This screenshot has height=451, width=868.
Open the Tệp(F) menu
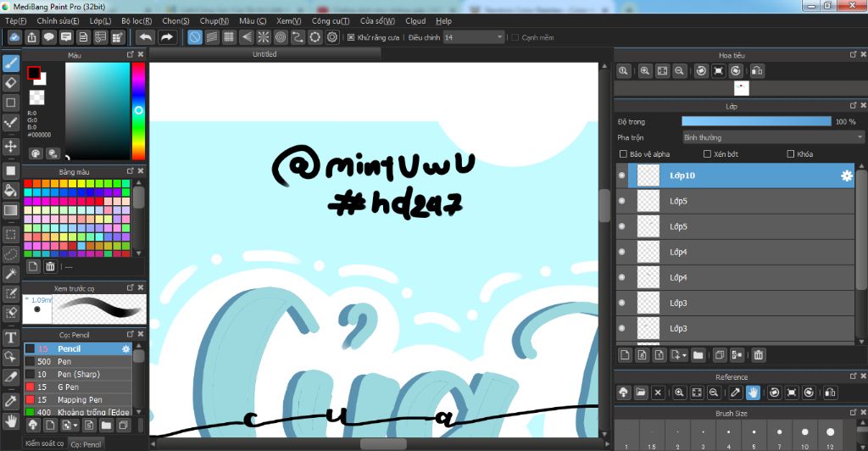tap(15, 20)
